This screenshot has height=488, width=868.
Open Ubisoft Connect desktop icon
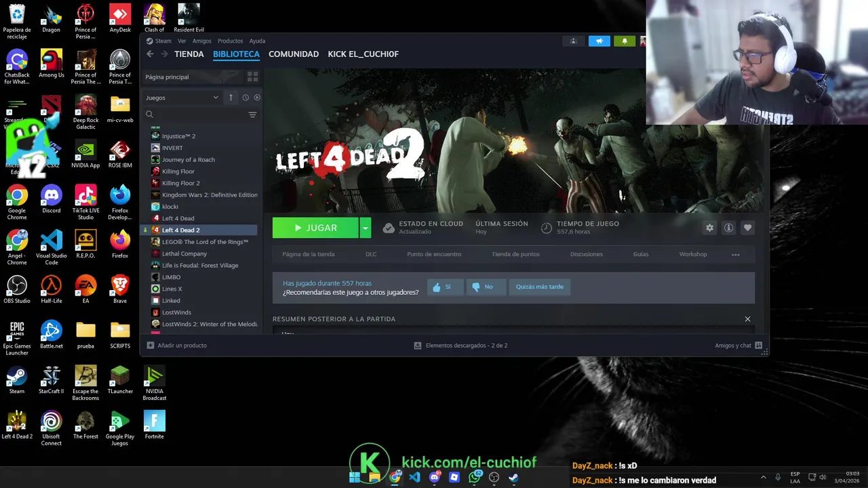click(52, 429)
